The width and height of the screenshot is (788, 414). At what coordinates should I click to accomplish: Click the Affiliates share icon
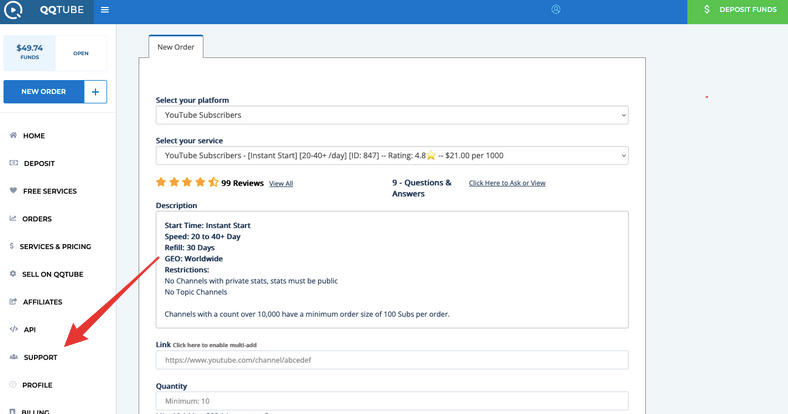(x=13, y=301)
